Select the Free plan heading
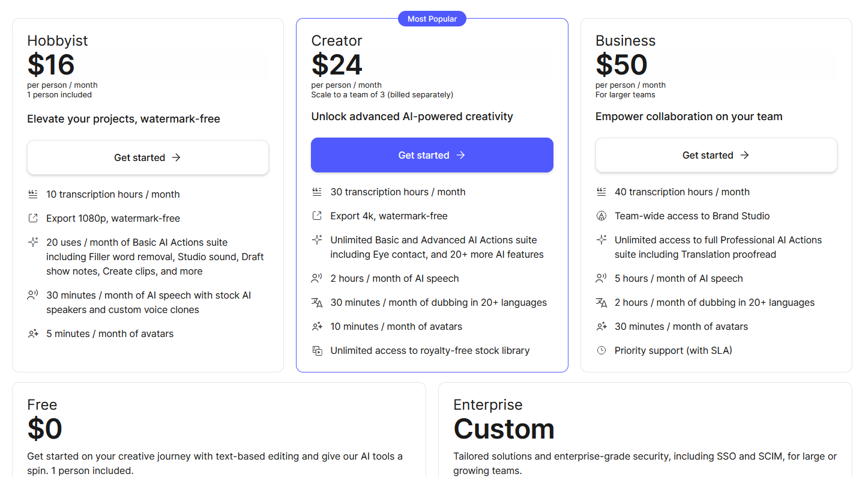 pyautogui.click(x=42, y=404)
